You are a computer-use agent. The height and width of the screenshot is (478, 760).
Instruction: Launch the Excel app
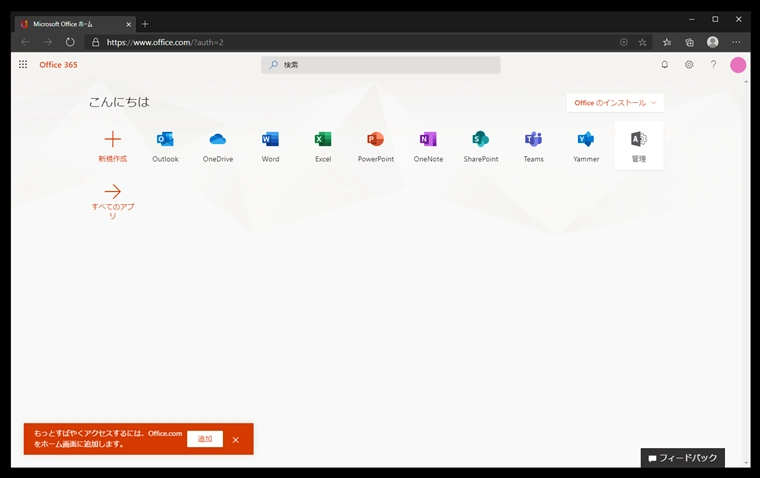(x=323, y=145)
